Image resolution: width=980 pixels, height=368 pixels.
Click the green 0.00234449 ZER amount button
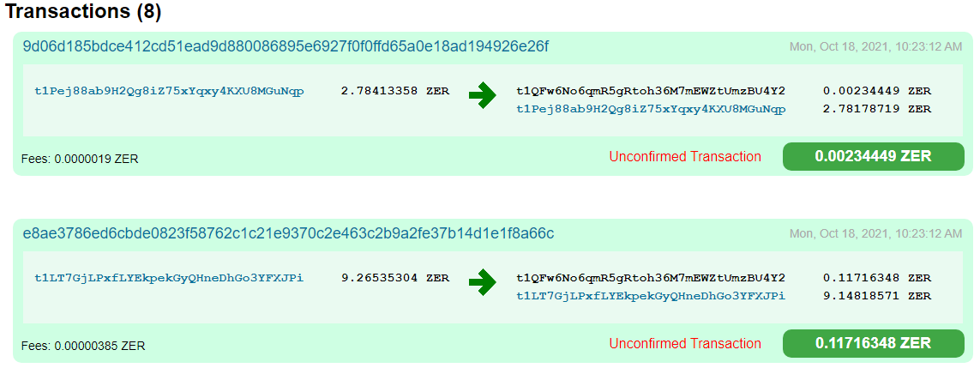point(873,156)
